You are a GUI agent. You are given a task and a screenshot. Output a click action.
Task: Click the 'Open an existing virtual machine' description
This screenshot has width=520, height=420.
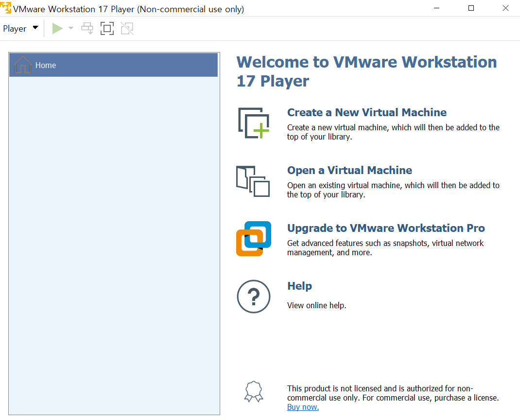[393, 190]
